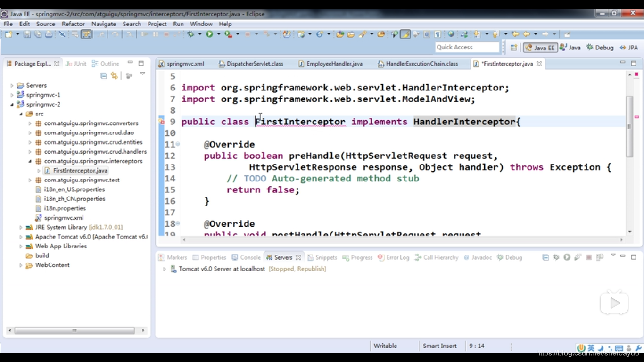Screen dimensions: 644x362
Task: Click the green Run toolbar icon
Action: point(209,34)
